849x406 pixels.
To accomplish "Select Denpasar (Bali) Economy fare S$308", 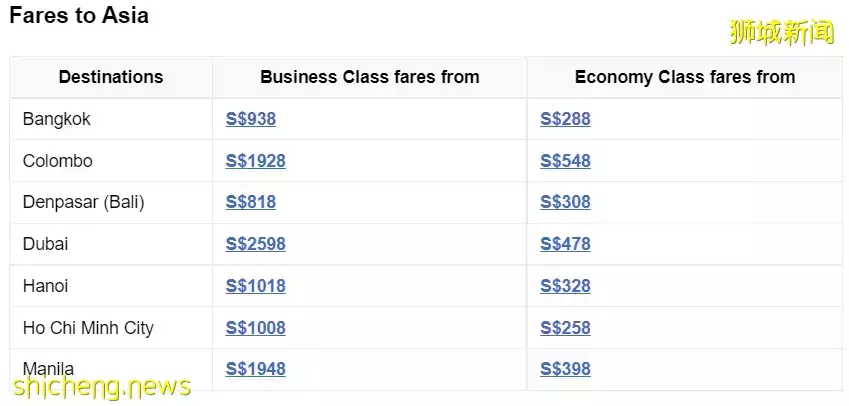I will click(x=565, y=202).
